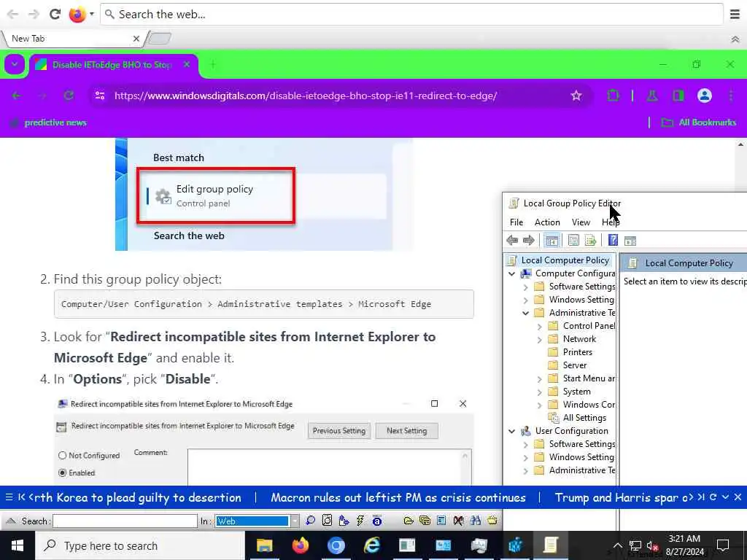Open File Explorer from the taskbar
Image resolution: width=747 pixels, height=560 pixels.
coord(264,545)
